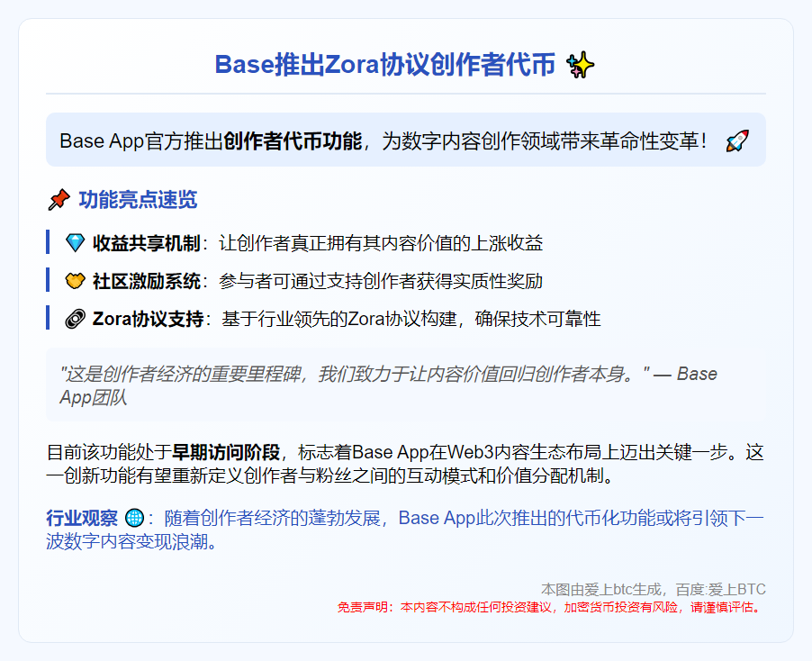Select the 功能亮点速览 section heading
812x661 pixels.
tap(138, 200)
